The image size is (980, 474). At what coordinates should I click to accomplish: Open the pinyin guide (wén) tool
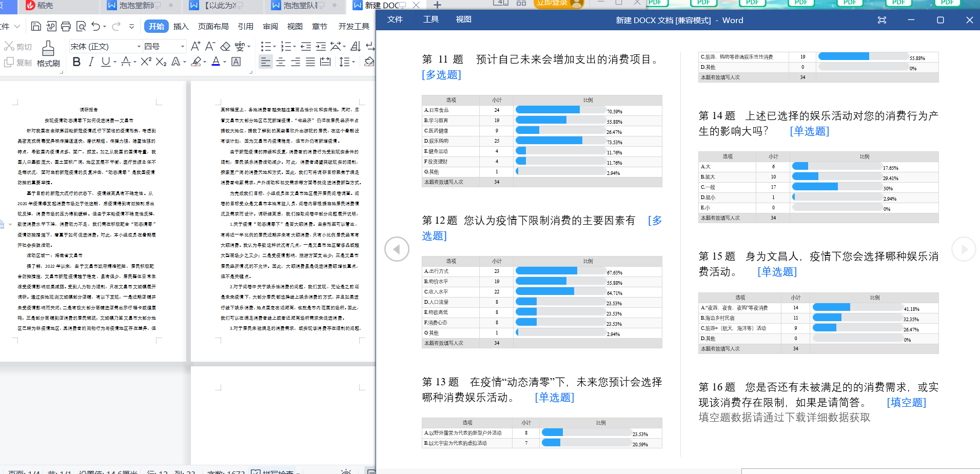pyautogui.click(x=240, y=46)
